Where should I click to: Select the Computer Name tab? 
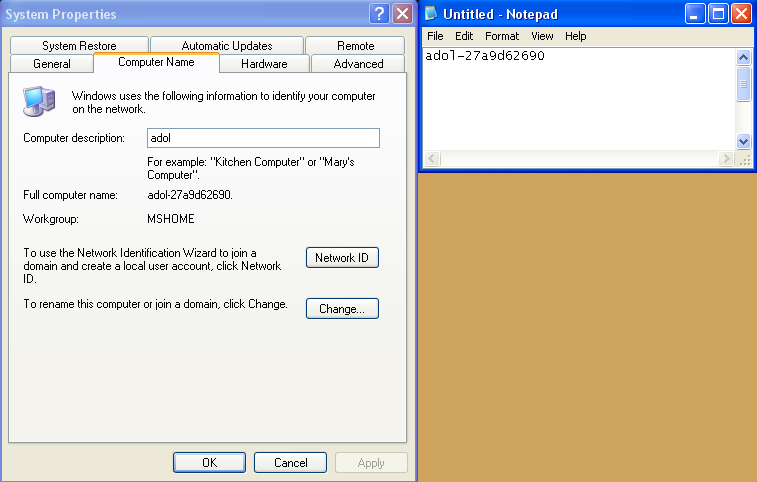pyautogui.click(x=156, y=62)
